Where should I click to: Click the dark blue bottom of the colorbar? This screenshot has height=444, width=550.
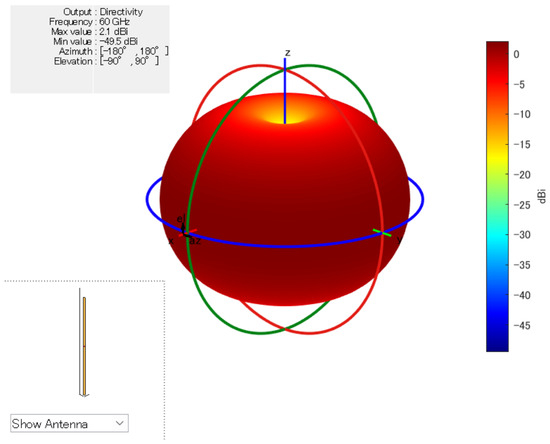point(497,345)
